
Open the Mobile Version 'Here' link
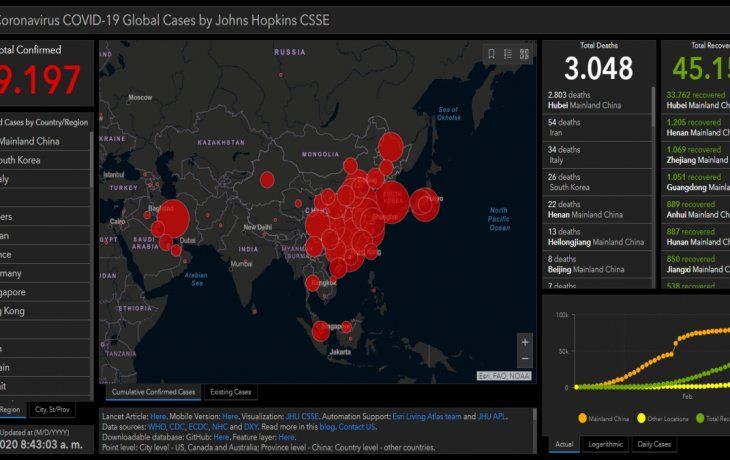point(230,416)
